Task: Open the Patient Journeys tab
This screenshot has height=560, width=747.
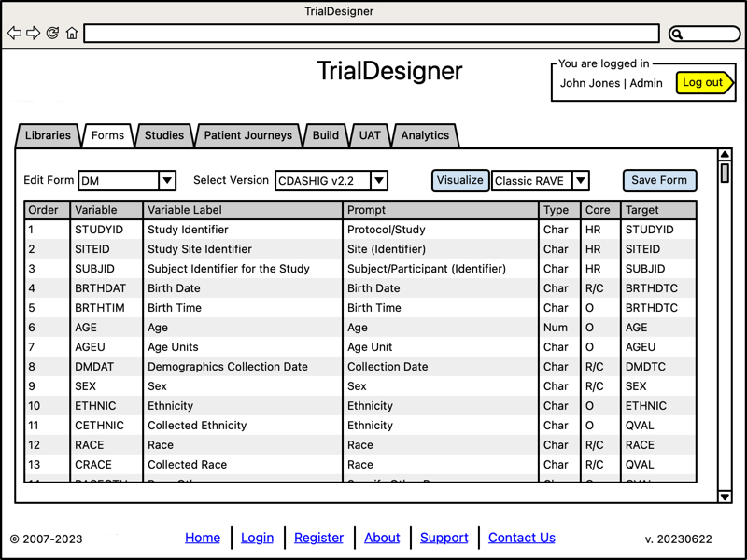Action: 248,135
